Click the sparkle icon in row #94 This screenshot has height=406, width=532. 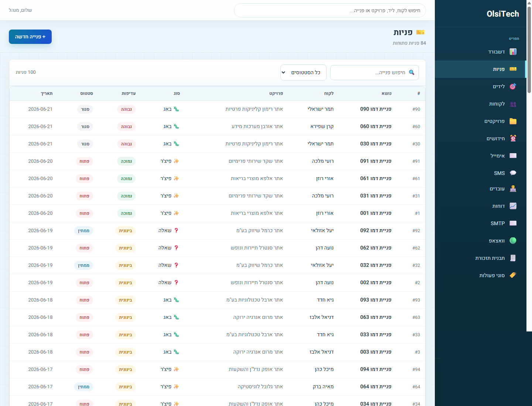(176, 369)
